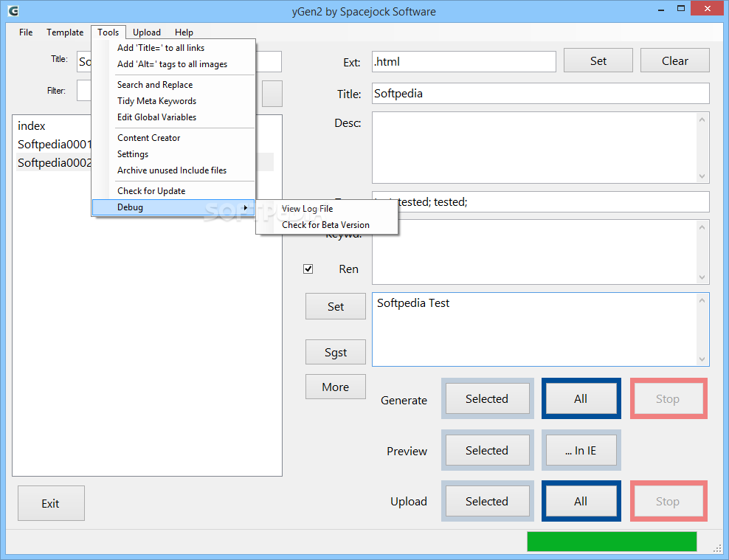Toggle the Ren checkbox
The width and height of the screenshot is (729, 560).
(308, 269)
